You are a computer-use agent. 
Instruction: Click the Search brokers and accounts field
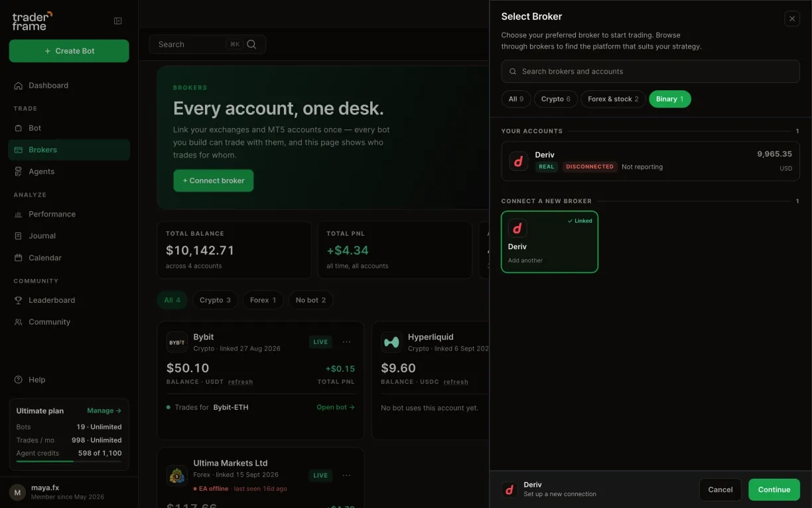650,72
